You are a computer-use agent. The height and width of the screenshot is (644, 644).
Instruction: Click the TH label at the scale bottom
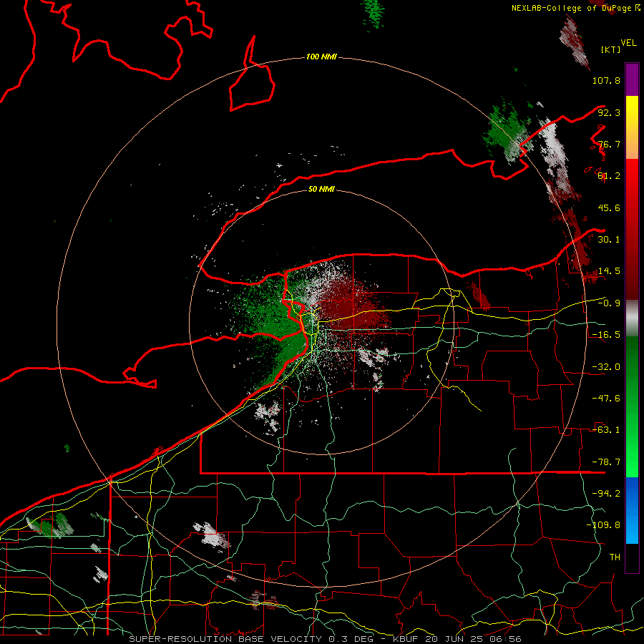point(615,557)
